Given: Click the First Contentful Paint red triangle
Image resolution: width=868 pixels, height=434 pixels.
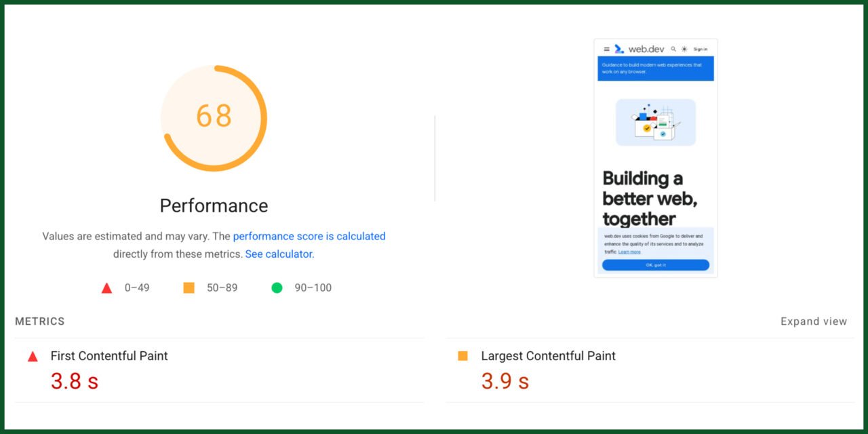Looking at the screenshot, I should pos(33,356).
